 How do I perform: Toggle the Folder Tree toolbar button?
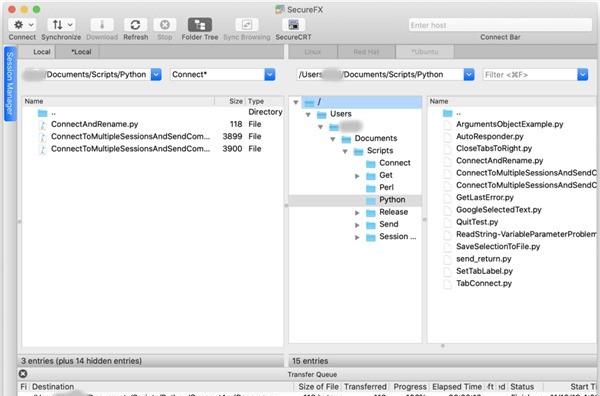[200, 25]
